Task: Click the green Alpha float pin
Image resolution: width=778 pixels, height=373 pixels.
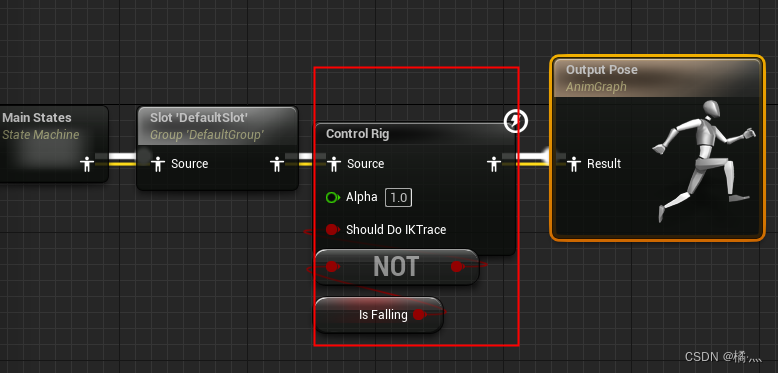Action: [x=332, y=197]
